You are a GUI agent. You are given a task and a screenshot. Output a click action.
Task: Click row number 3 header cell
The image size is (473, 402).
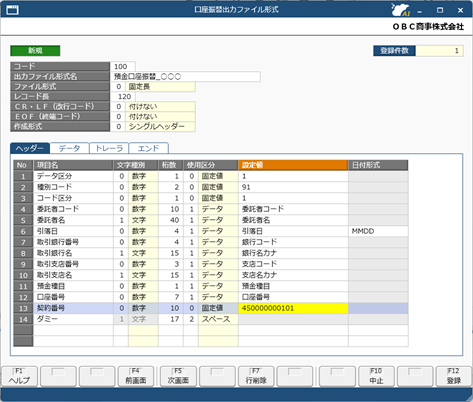23,198
